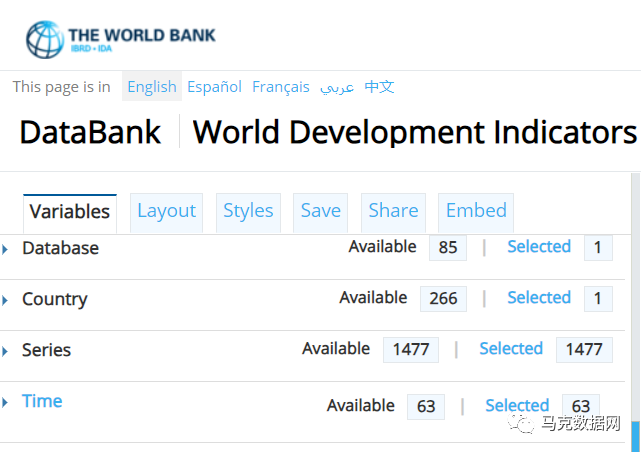Click Selected link in Country row
The height and width of the screenshot is (452, 641).
pyautogui.click(x=539, y=298)
